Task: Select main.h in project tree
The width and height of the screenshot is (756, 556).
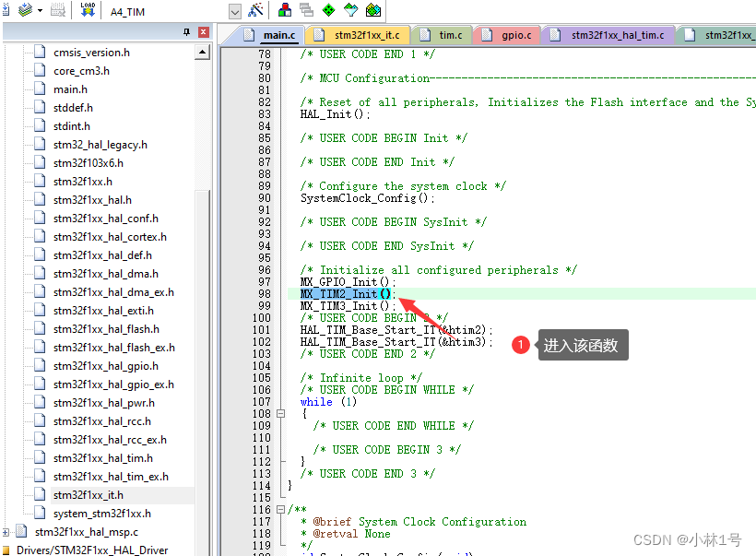Action: 70,89
